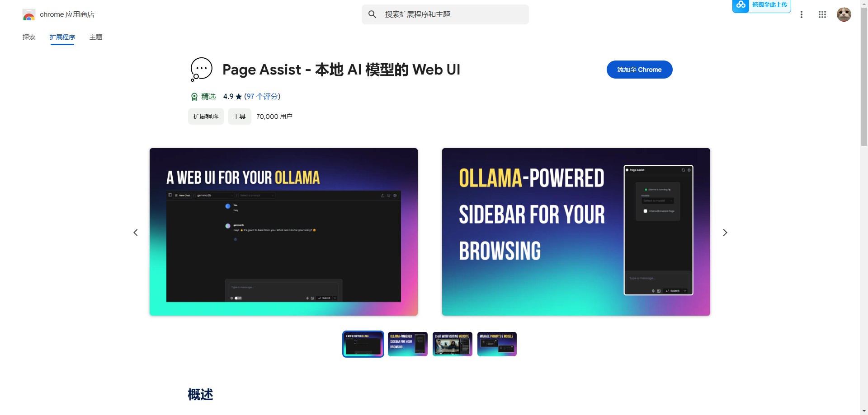Viewport: 868px width, 415px height.
Task: Open the Google apps grid
Action: pos(822,14)
